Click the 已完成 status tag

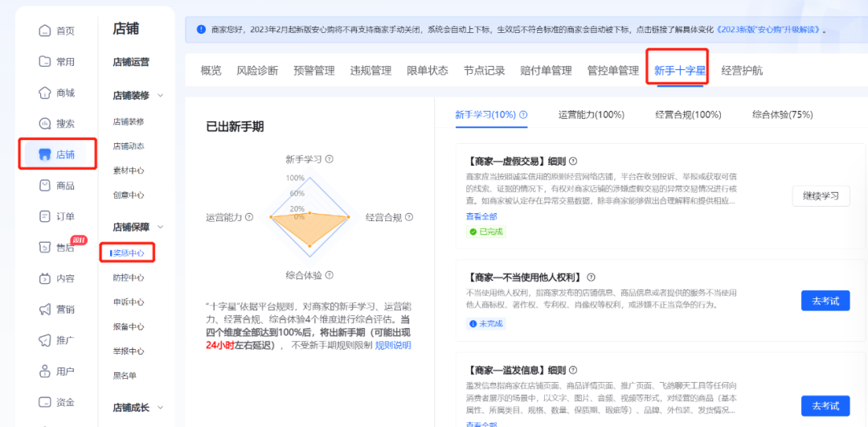tap(486, 232)
